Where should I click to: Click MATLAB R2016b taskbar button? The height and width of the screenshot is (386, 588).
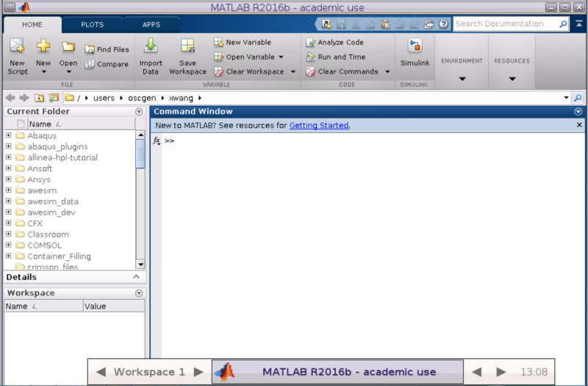click(x=337, y=372)
